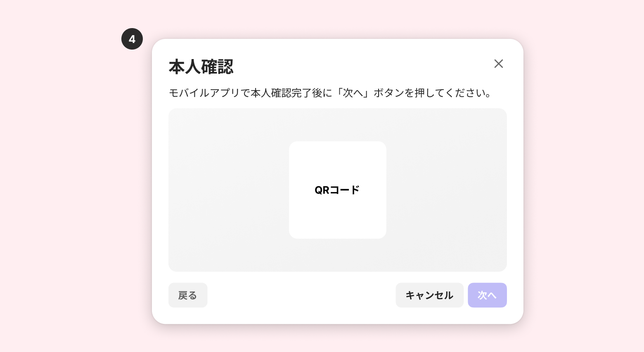Click the 本人確認 dialog title
Screen dimensions: 644x352
[x=201, y=67]
